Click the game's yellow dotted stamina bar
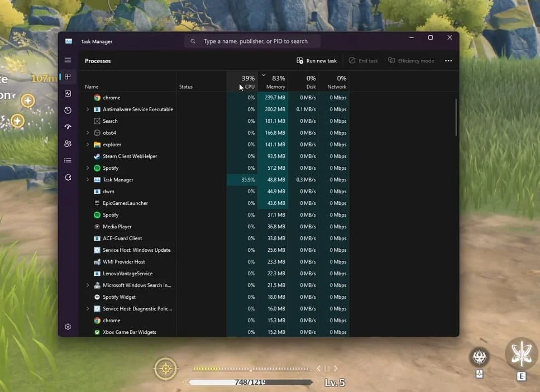Screen dimensions: 540x392 (250, 369)
